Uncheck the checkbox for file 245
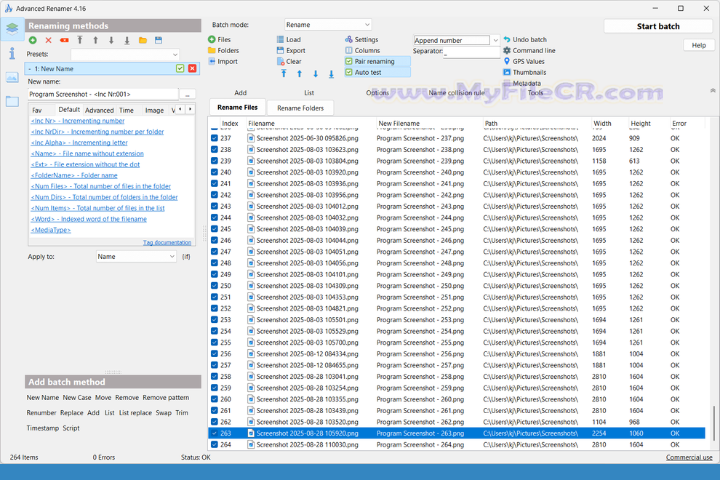This screenshot has height=480, width=720. pos(214,229)
